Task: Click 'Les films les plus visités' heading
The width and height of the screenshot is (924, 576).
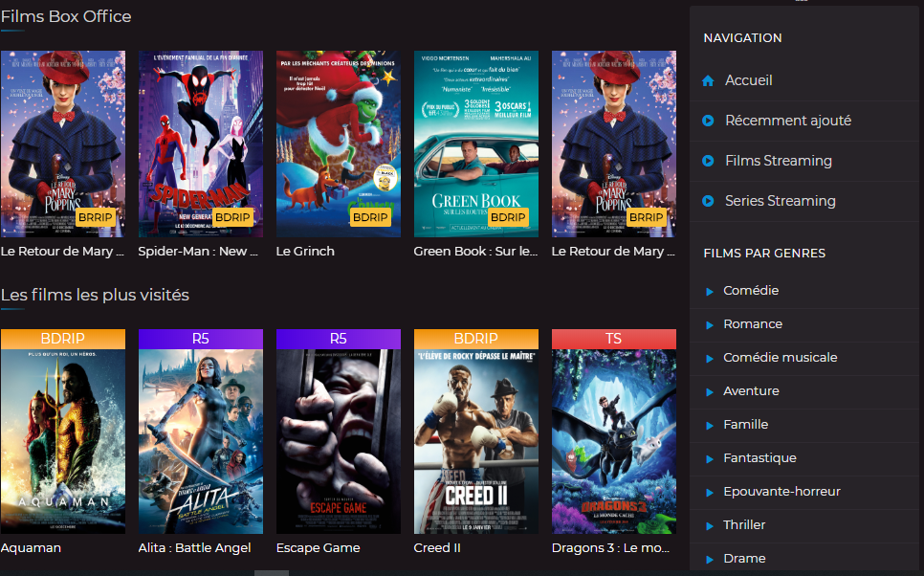Action: pos(95,295)
